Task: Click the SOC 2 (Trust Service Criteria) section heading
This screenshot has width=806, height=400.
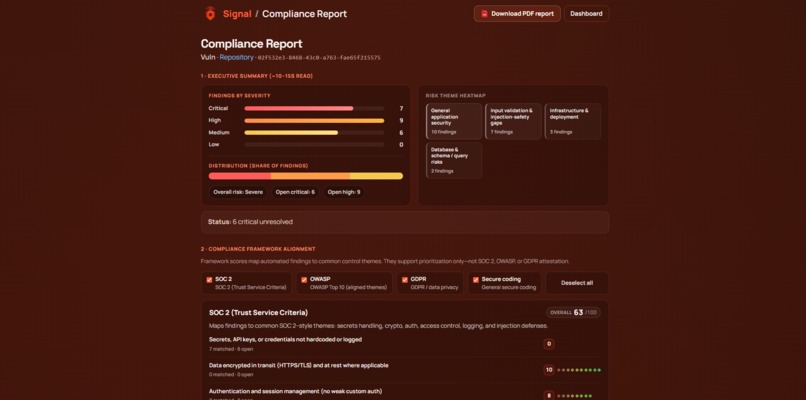Action: pyautogui.click(x=259, y=313)
